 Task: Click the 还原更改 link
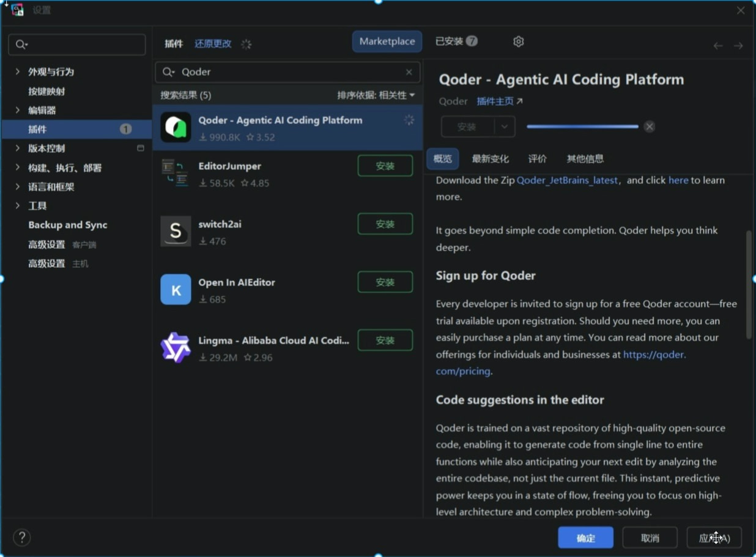(x=213, y=43)
